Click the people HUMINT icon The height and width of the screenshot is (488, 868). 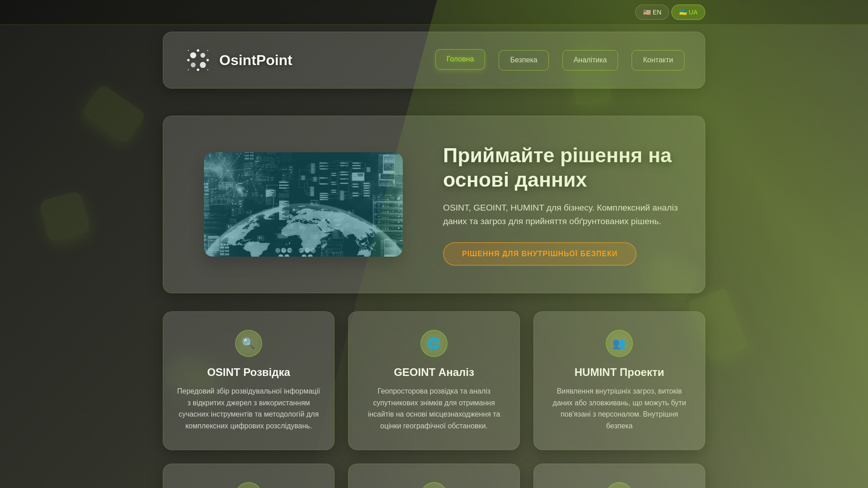619,343
